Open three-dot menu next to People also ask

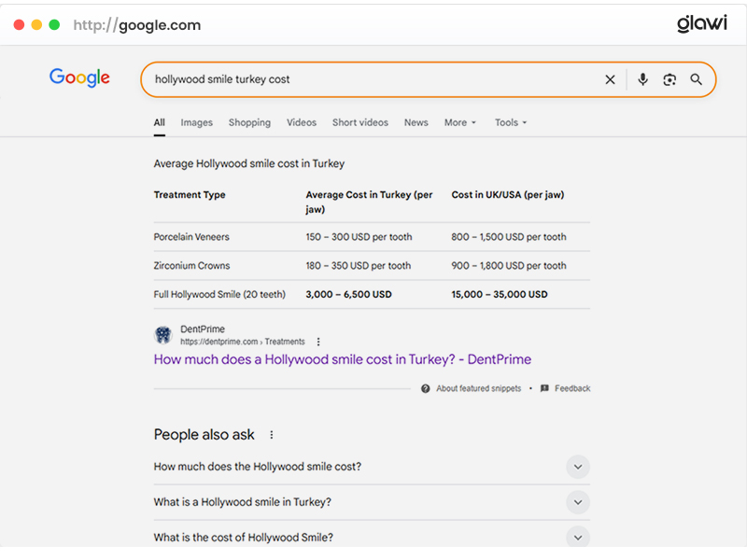pyautogui.click(x=272, y=435)
